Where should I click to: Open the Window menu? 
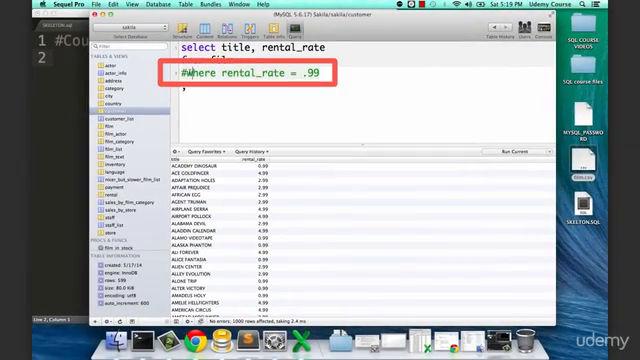tap(239, 4)
